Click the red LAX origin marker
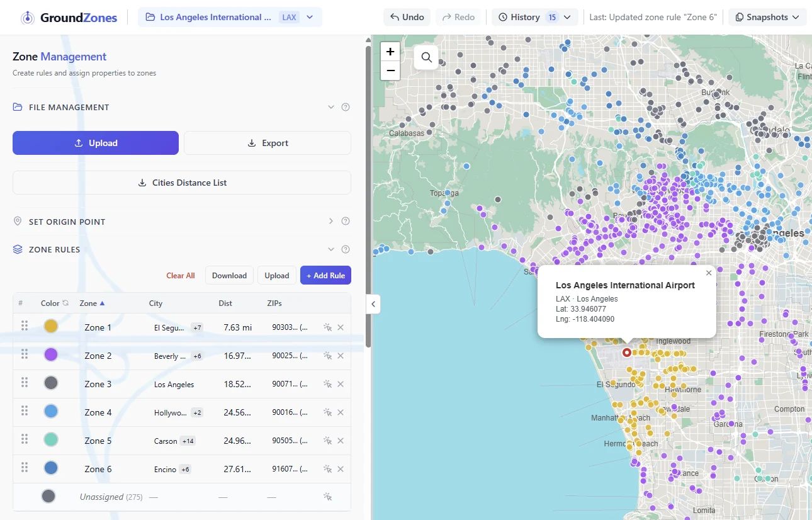This screenshot has height=520, width=812. [627, 353]
